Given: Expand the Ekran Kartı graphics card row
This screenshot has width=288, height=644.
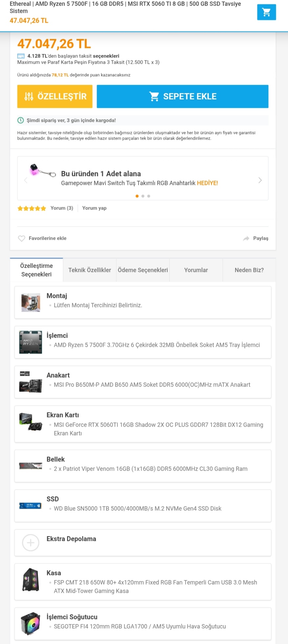Looking at the screenshot, I should click(x=143, y=424).
